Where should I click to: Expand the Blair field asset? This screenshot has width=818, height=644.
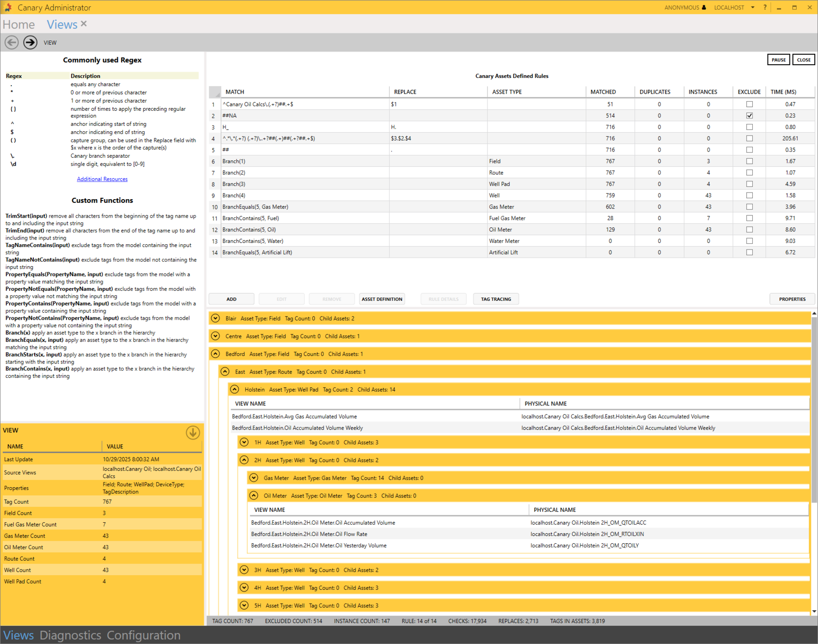pyautogui.click(x=215, y=318)
